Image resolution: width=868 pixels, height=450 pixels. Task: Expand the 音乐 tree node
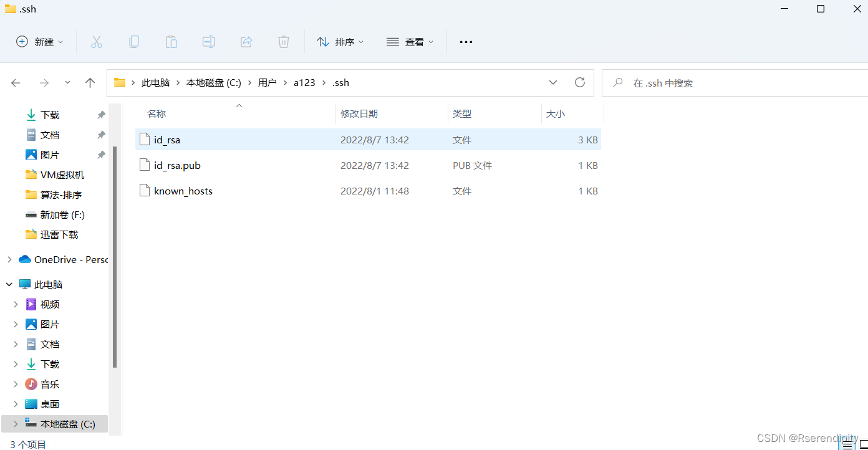(16, 384)
